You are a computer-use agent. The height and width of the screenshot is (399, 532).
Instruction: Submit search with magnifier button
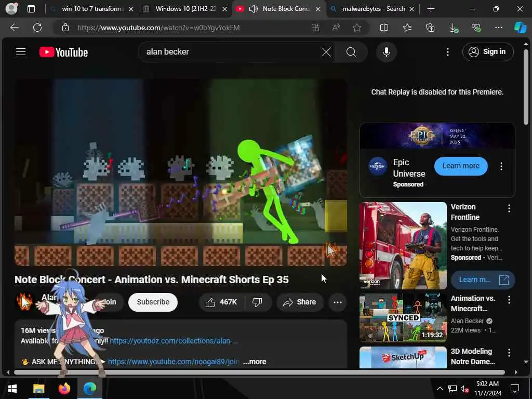(351, 52)
